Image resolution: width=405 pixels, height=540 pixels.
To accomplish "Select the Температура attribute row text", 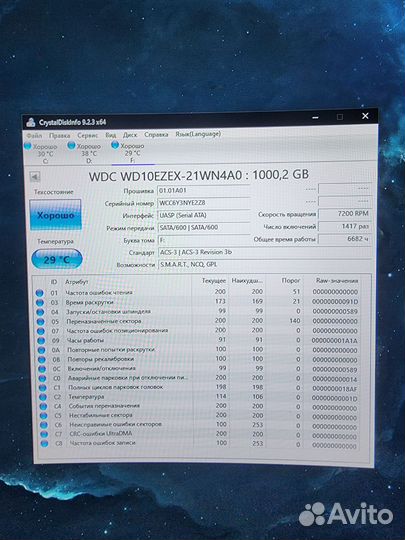I will click(x=86, y=397).
